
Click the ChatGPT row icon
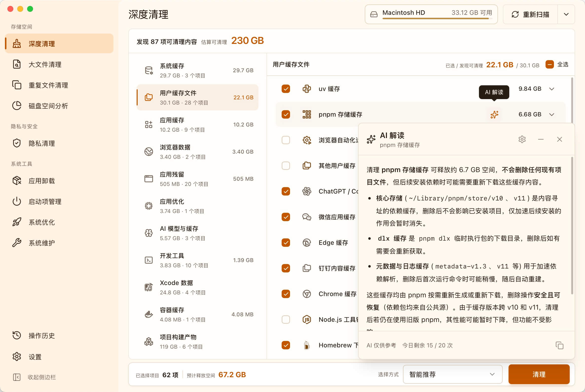[x=307, y=191]
